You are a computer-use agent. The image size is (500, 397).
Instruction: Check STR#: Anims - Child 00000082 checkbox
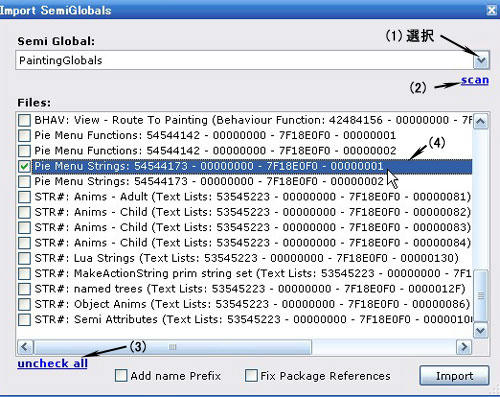click(x=24, y=212)
